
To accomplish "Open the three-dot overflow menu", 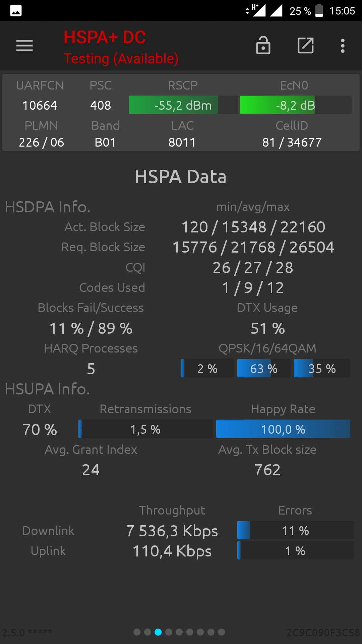I will [x=343, y=46].
